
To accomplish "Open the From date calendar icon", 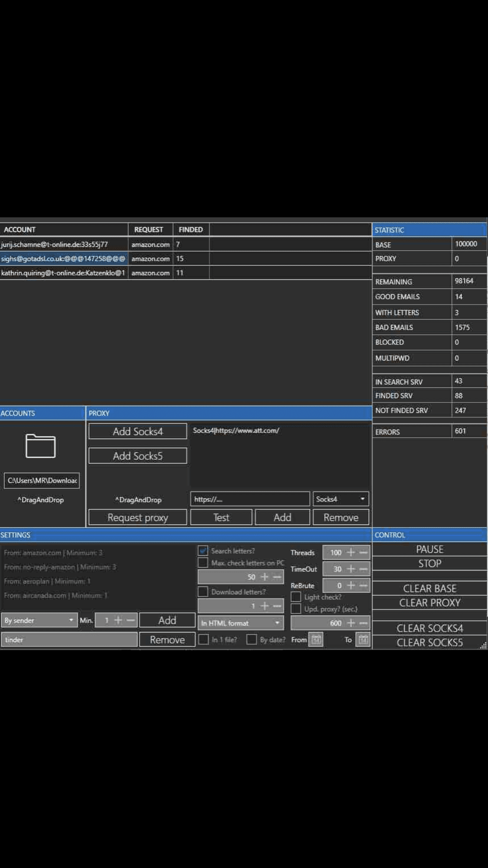I will click(x=316, y=639).
